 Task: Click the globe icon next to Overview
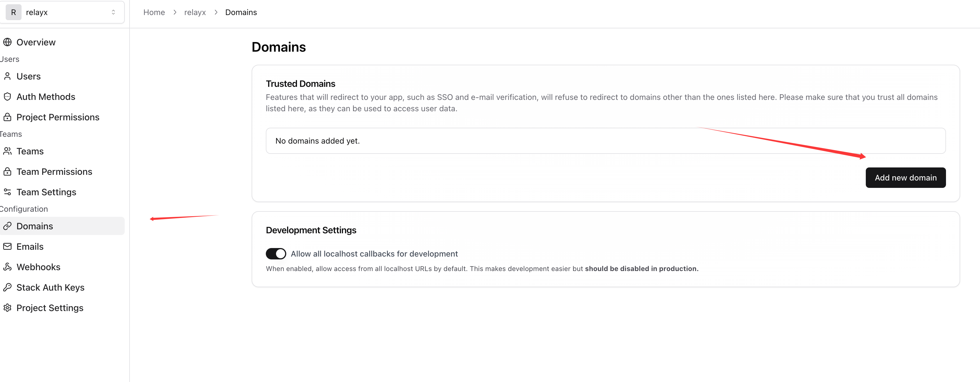click(7, 42)
